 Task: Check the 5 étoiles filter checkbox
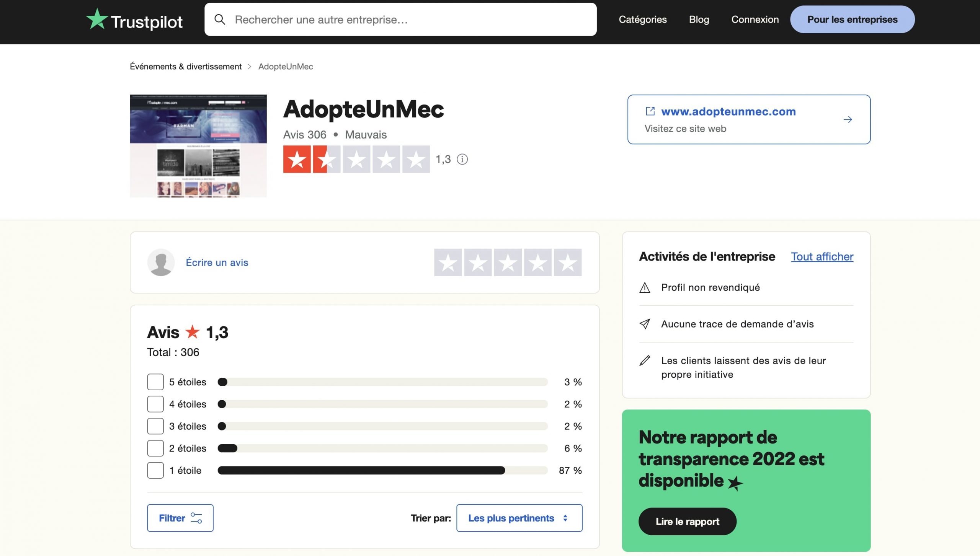pyautogui.click(x=155, y=382)
